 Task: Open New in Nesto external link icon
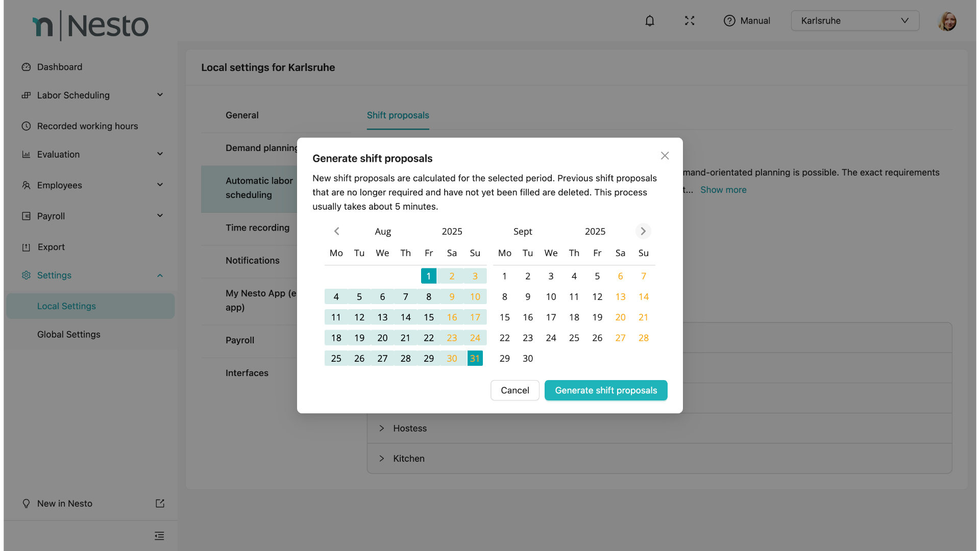(x=160, y=504)
